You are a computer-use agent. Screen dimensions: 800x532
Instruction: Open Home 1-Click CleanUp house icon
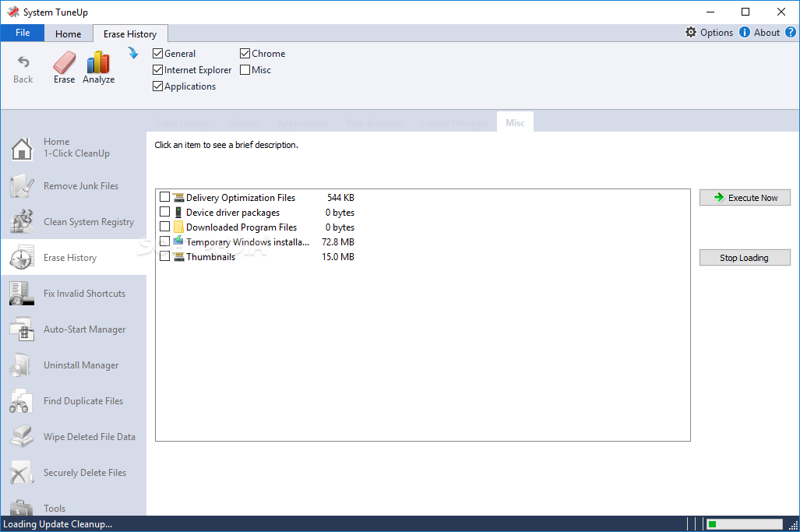pyautogui.click(x=22, y=148)
